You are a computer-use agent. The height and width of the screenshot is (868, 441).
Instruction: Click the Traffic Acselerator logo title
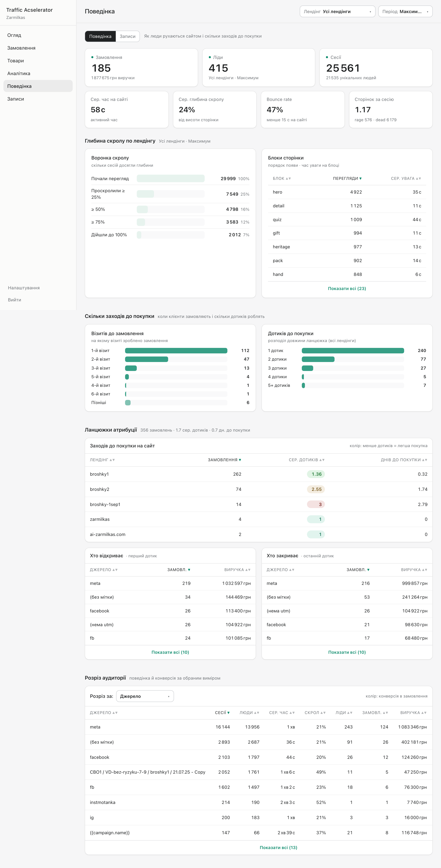[29, 10]
